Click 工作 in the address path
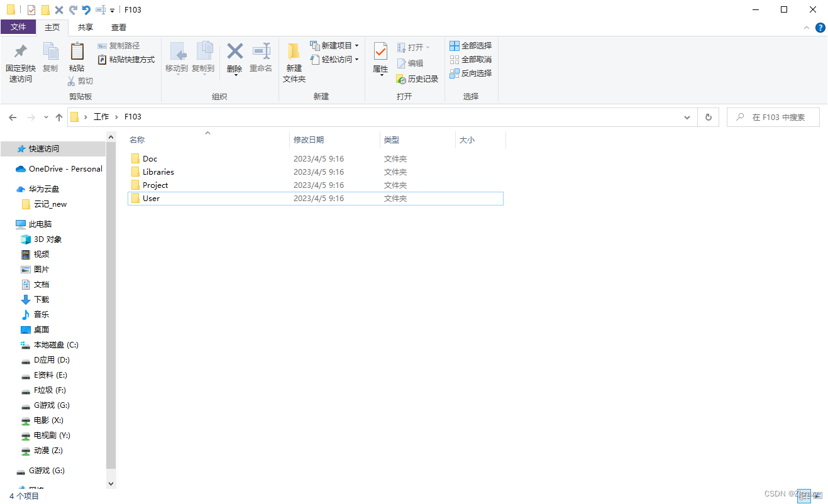828x504 pixels. click(x=101, y=117)
